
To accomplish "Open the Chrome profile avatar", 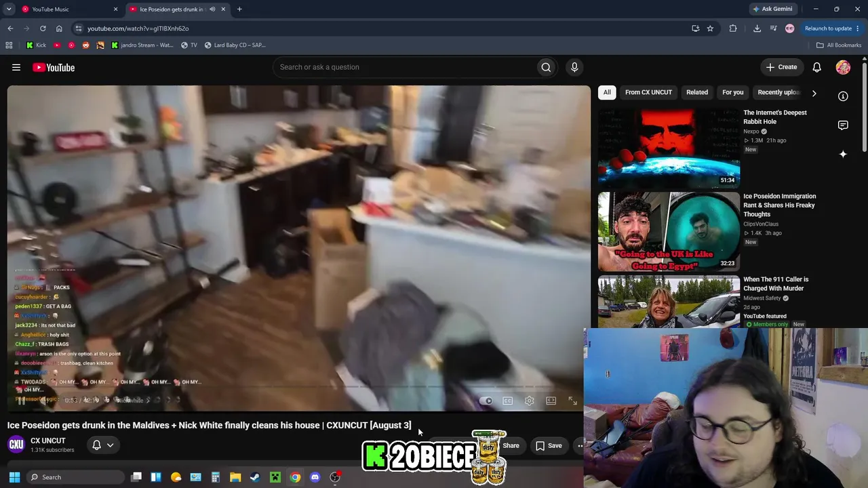I will pyautogui.click(x=789, y=28).
